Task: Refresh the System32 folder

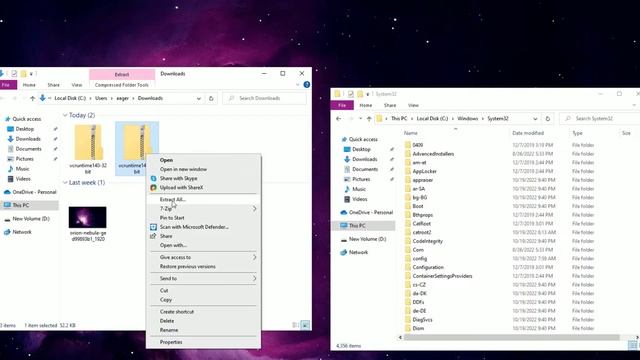Action: (548, 119)
